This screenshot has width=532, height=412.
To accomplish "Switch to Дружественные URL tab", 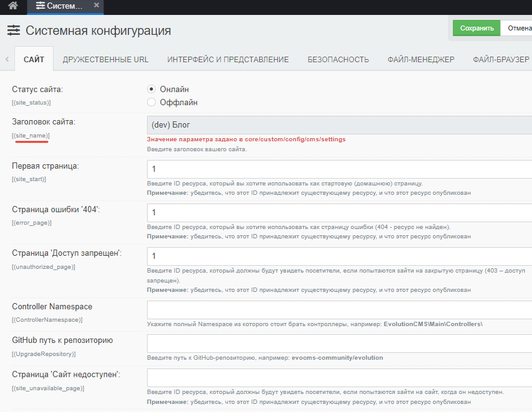I will 105,60.
